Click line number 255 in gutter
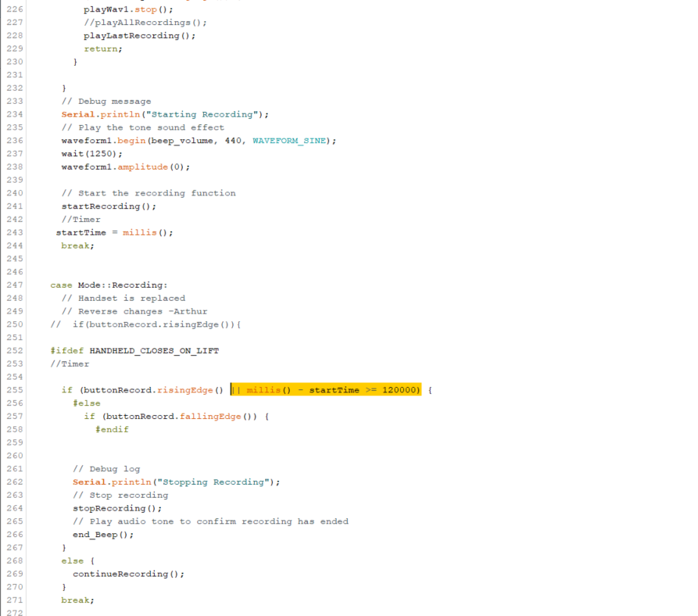 coord(15,390)
